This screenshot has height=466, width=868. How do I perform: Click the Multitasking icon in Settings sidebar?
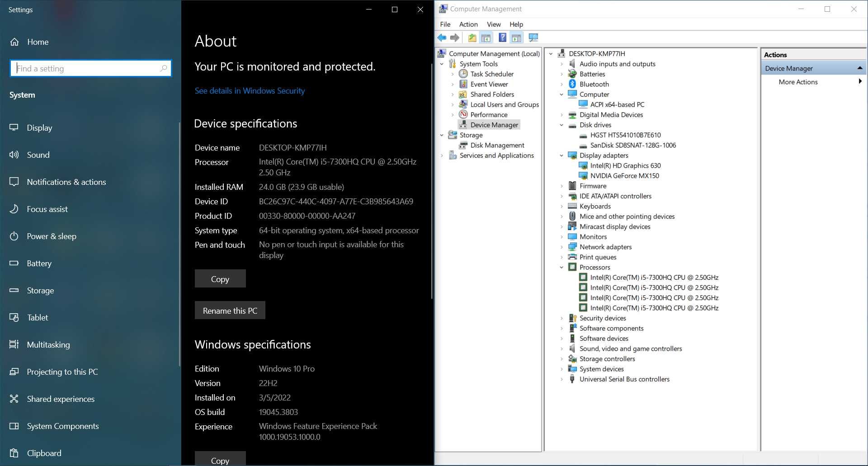click(14, 344)
